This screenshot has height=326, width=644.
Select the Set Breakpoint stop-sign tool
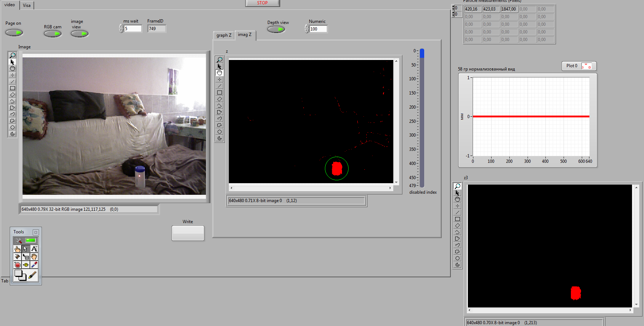(x=17, y=265)
